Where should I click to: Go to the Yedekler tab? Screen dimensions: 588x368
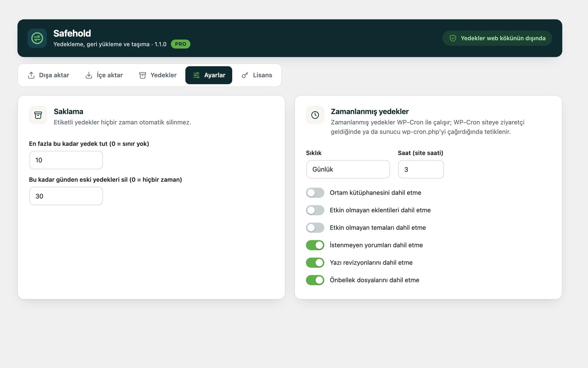pyautogui.click(x=158, y=75)
